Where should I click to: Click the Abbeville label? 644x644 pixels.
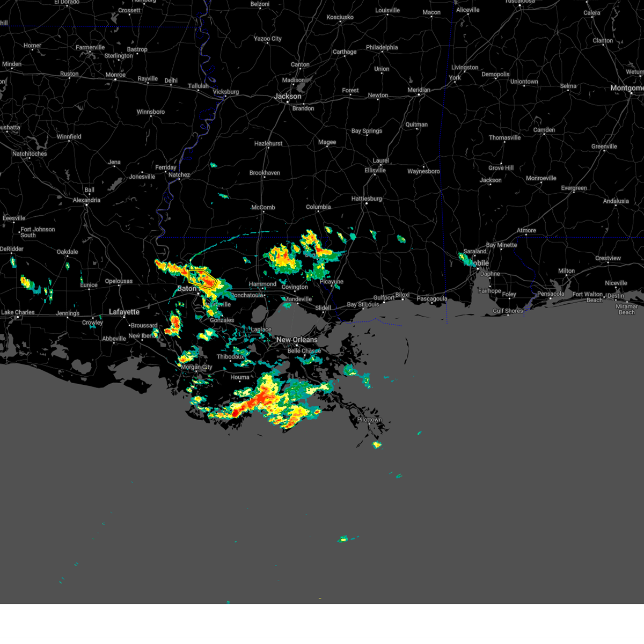tap(114, 339)
